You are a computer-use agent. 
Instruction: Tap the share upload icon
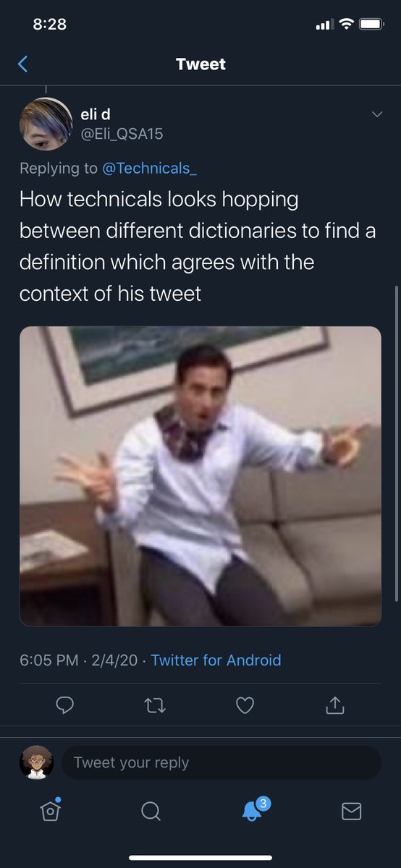[x=334, y=704]
